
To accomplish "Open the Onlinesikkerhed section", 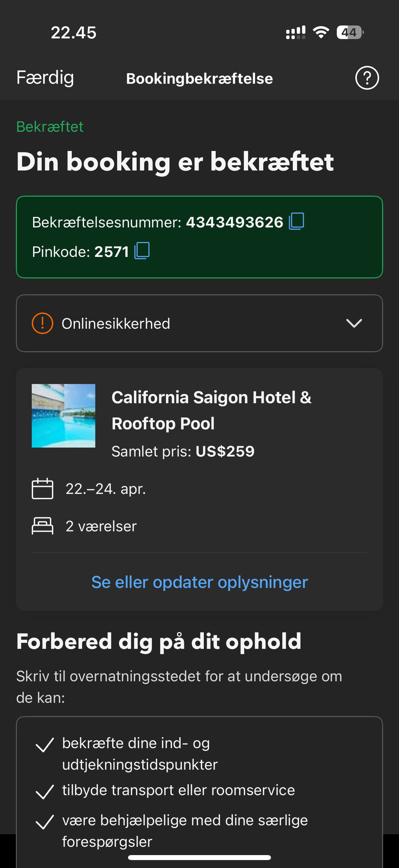I will [199, 323].
